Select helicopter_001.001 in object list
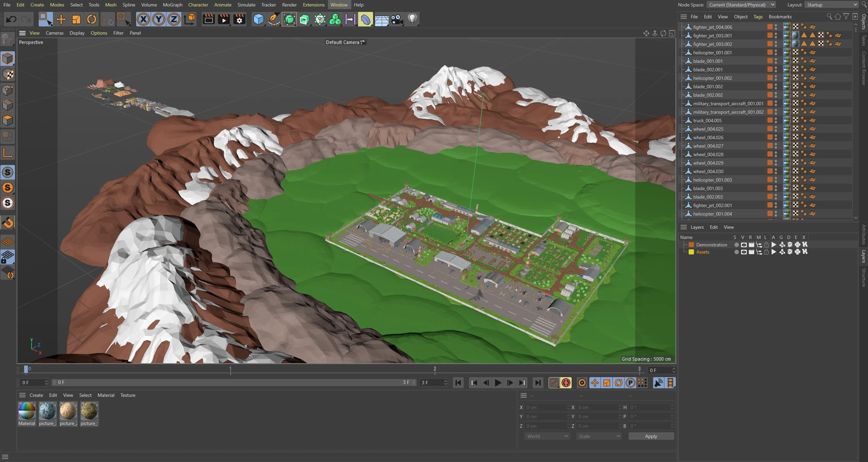The image size is (868, 462). [x=712, y=53]
